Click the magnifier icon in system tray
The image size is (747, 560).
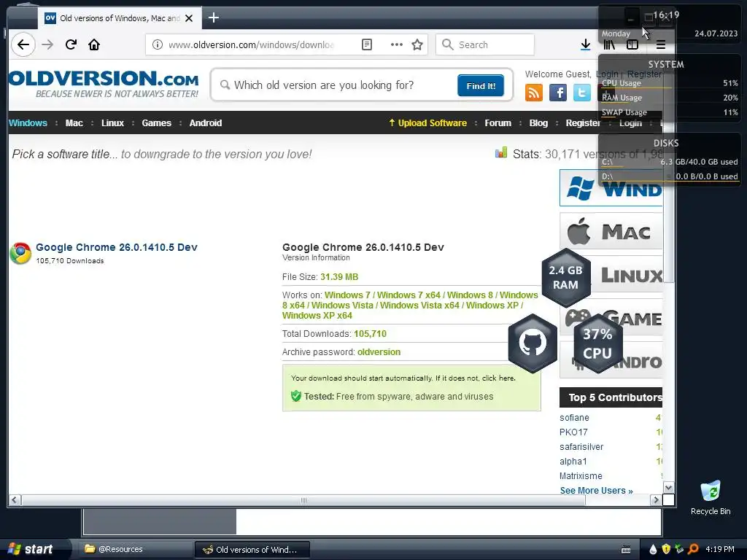tap(693, 550)
